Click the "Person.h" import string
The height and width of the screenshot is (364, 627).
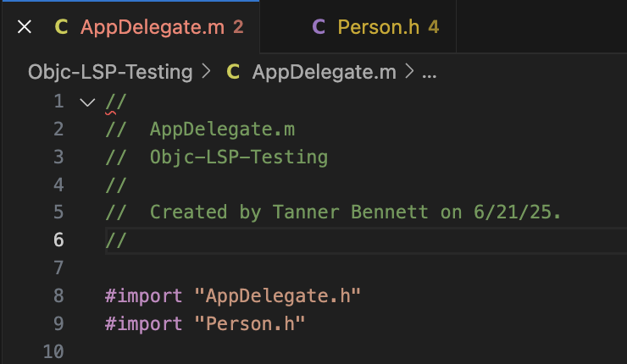250,323
